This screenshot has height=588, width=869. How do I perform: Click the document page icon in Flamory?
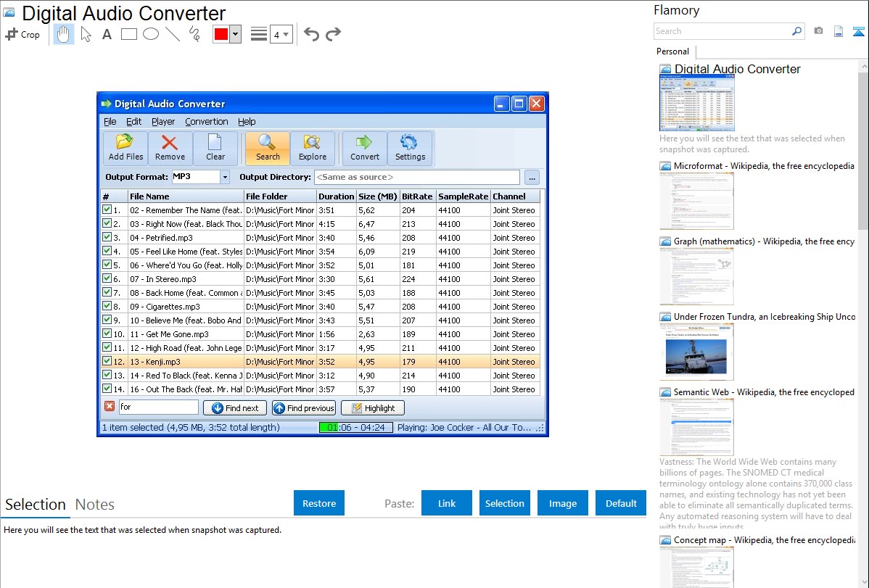(x=839, y=31)
